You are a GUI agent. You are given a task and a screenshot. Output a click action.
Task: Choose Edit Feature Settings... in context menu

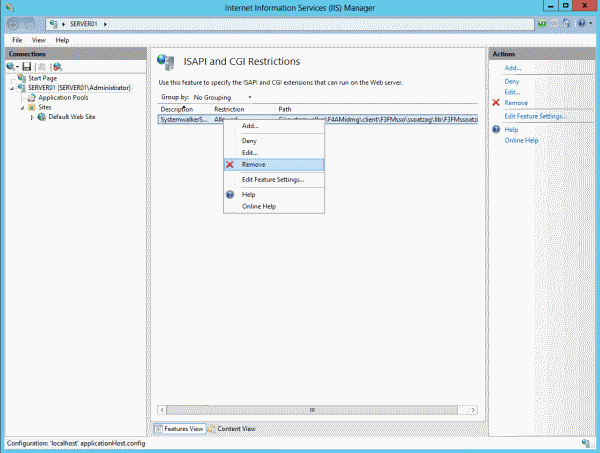[274, 179]
